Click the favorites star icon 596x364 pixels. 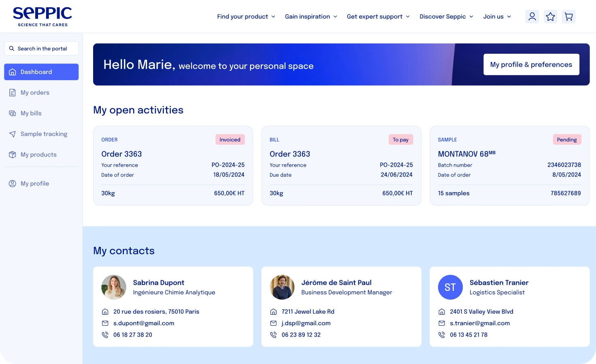550,17
